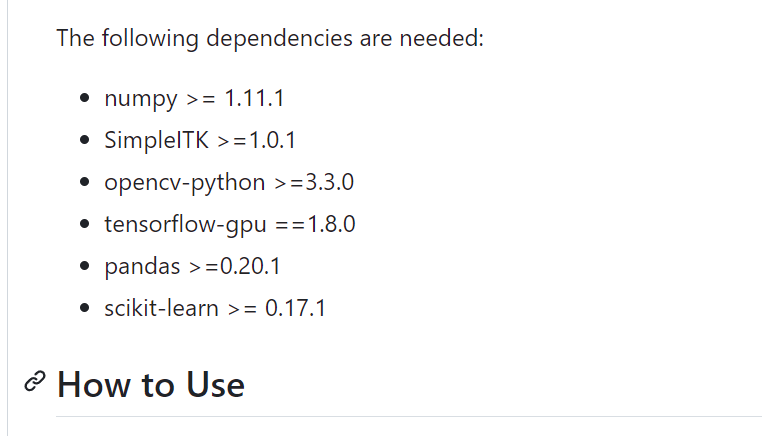
Task: Click the word numpy in the list
Action: click(x=141, y=99)
